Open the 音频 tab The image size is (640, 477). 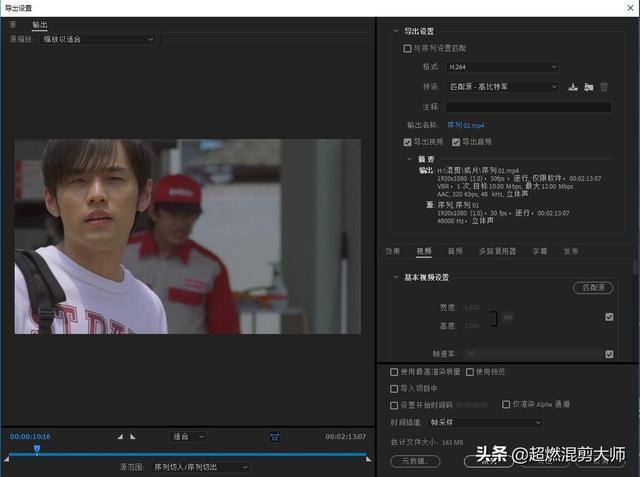(x=455, y=251)
